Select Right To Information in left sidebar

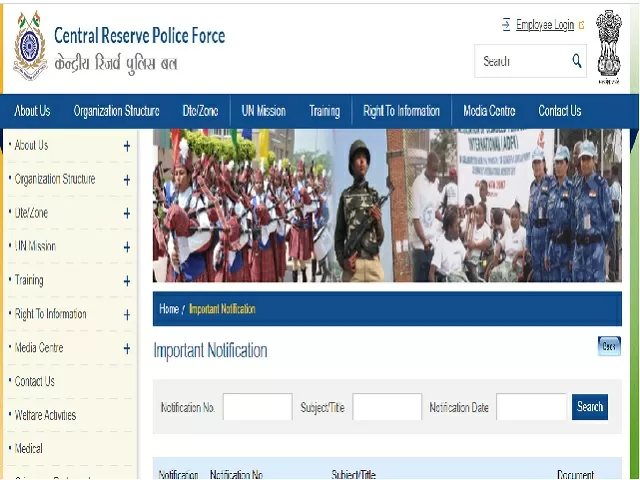point(51,314)
